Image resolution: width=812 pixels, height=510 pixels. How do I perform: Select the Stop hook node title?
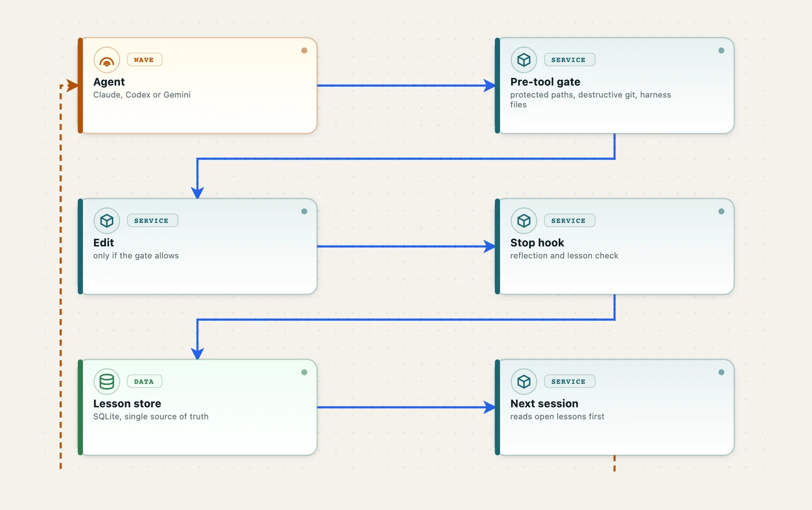pyautogui.click(x=537, y=243)
